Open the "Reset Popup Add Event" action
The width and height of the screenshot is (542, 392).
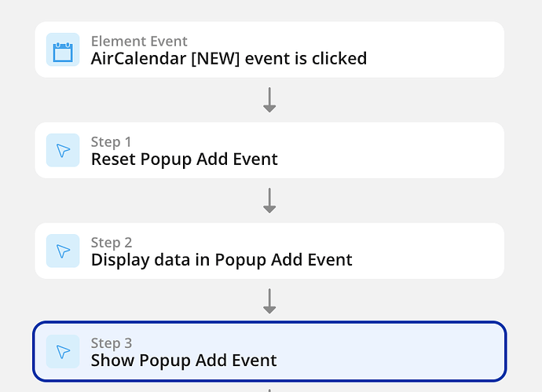(184, 159)
